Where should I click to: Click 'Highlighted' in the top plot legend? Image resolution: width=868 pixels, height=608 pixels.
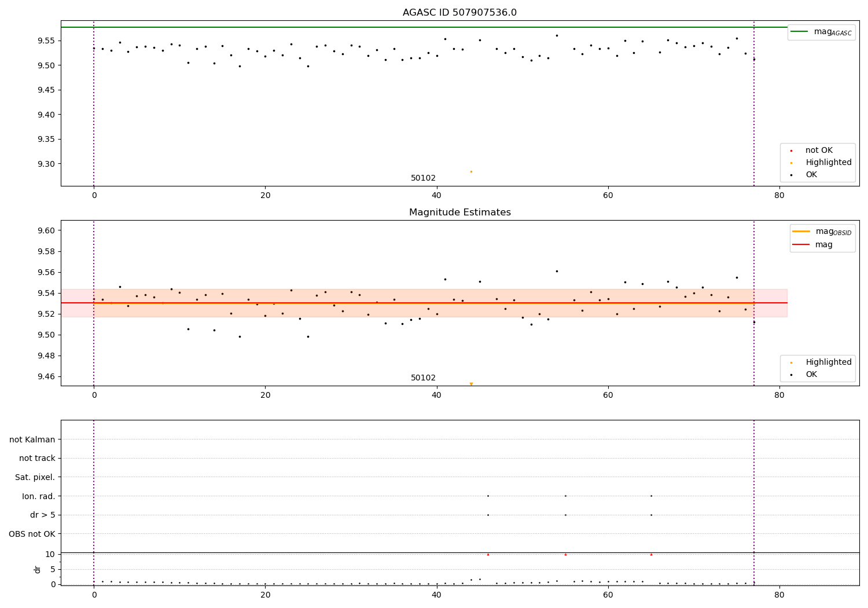(x=828, y=163)
